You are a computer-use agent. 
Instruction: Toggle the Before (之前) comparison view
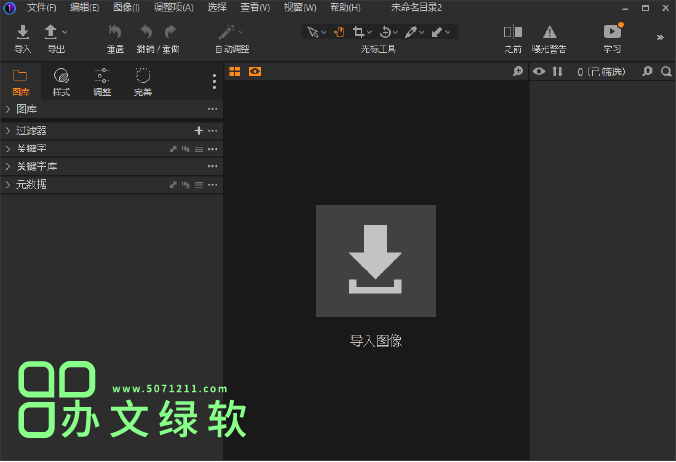[512, 33]
